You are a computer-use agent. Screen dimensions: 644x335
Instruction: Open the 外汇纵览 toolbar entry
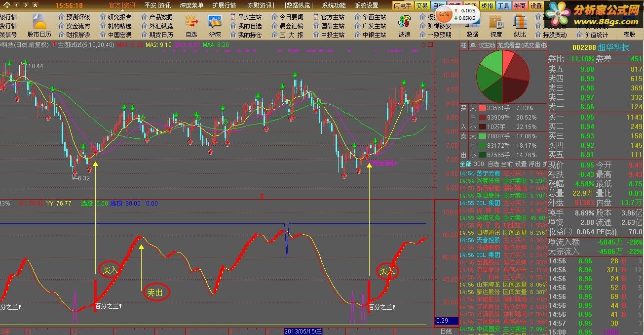click(x=157, y=26)
